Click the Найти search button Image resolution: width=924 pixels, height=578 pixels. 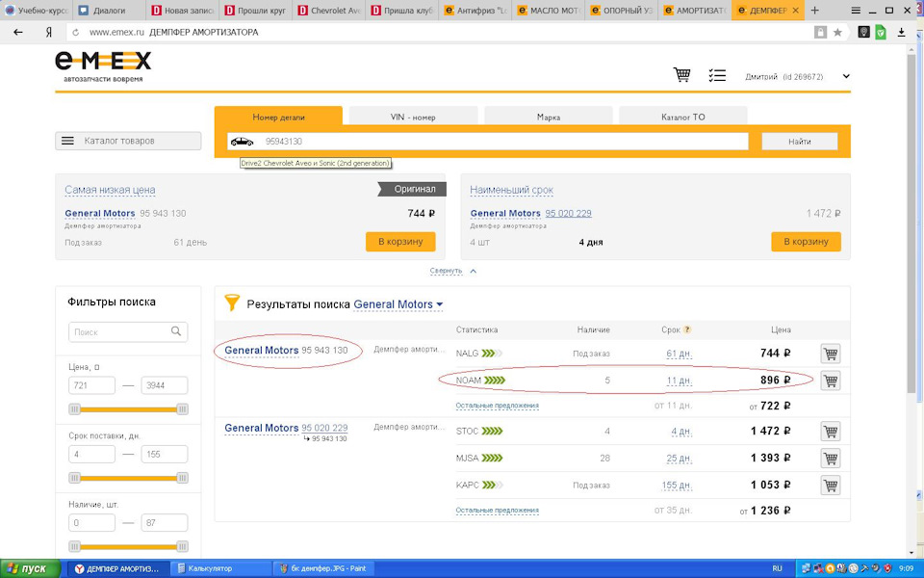click(x=800, y=142)
